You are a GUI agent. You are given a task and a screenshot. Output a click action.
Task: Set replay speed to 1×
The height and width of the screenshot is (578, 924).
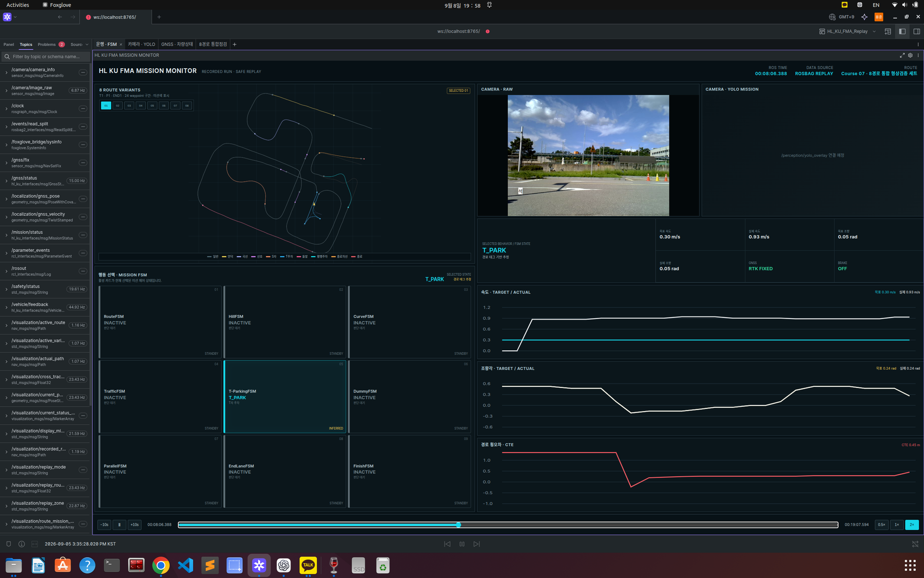pyautogui.click(x=897, y=525)
